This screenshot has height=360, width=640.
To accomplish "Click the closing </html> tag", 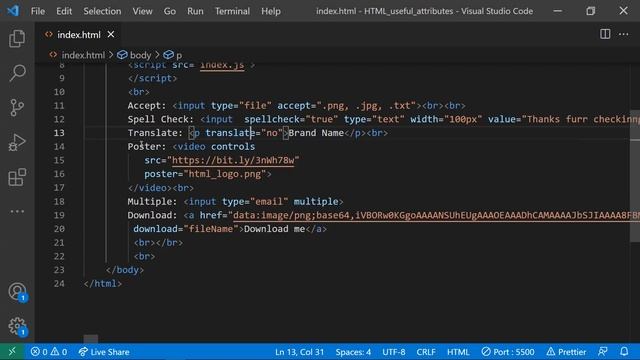I will click(x=102, y=284).
